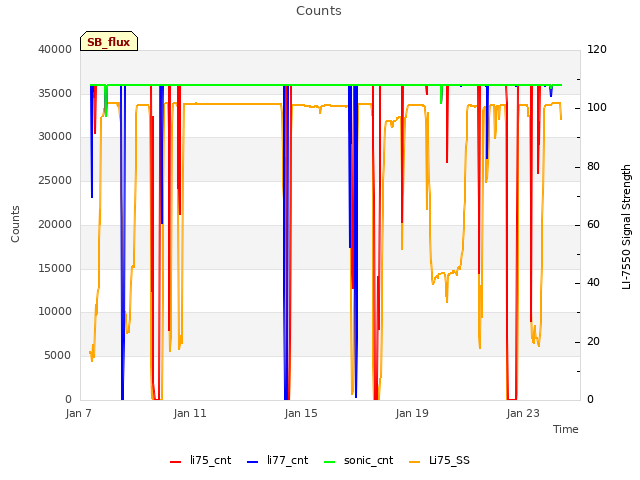Click the SB_flux annotation label

(x=109, y=42)
